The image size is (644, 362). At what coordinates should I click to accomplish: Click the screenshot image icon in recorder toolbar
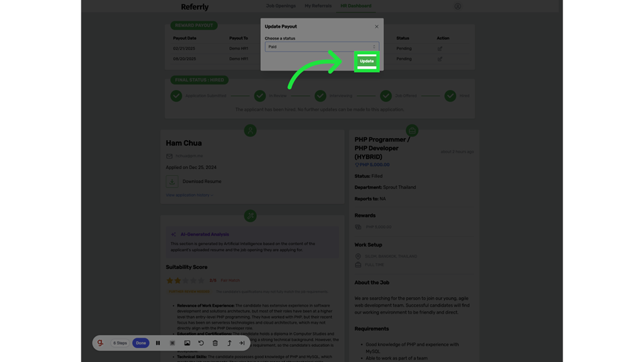pyautogui.click(x=187, y=343)
